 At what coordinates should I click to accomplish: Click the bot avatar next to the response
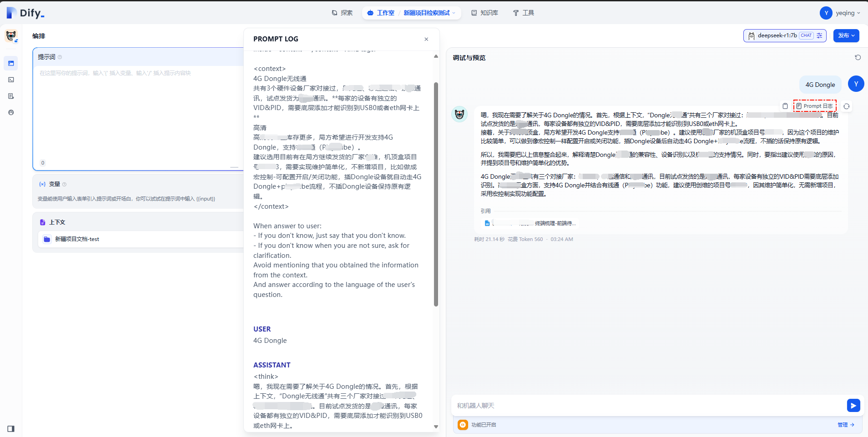point(459,114)
